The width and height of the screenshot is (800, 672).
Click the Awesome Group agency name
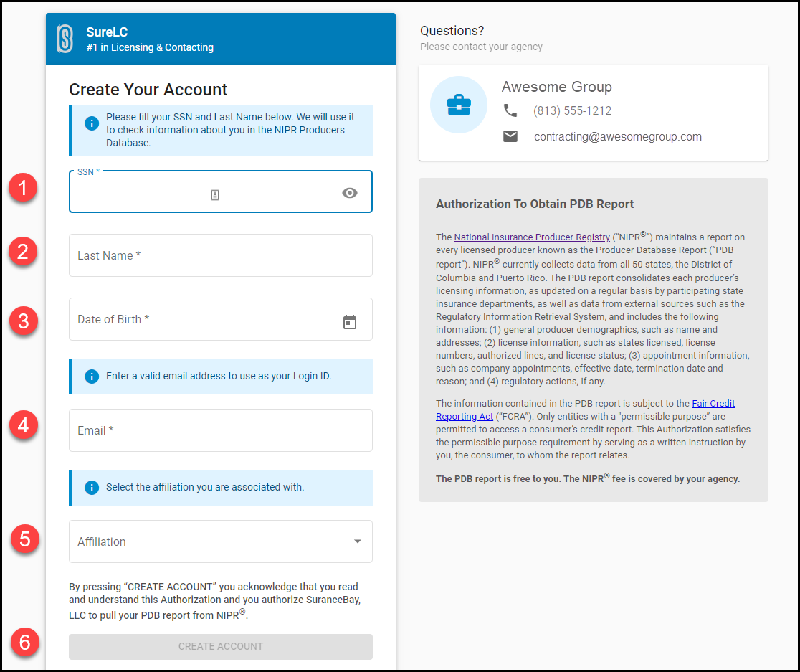pyautogui.click(x=557, y=87)
